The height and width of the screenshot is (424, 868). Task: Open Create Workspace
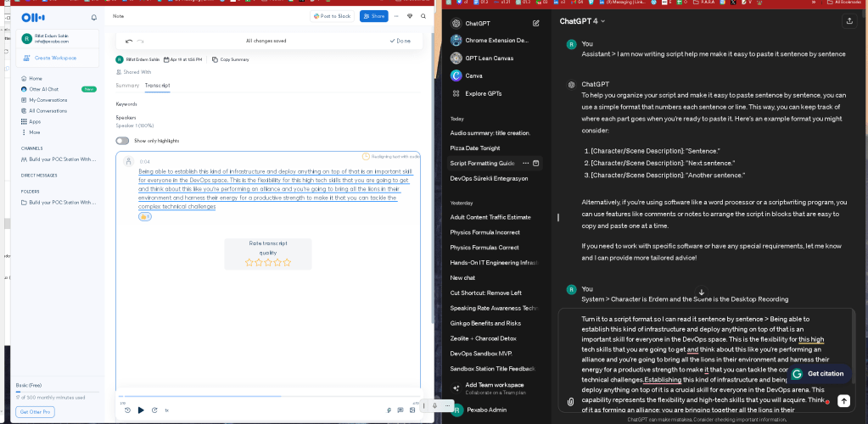57,59
